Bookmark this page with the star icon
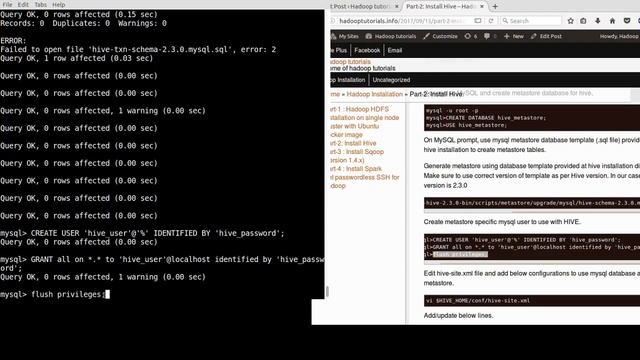Image resolution: width=640 pixels, height=360 pixels. coord(571,21)
